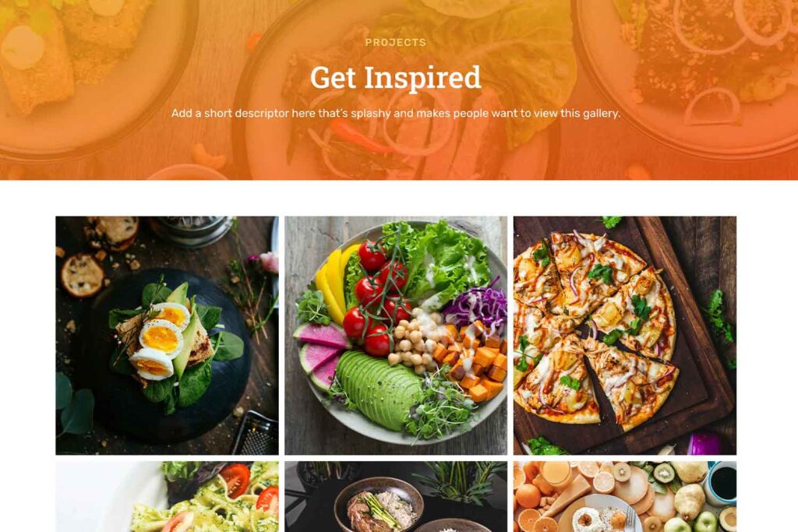Open the citrus and fruit spread image
The height and width of the screenshot is (532, 798).
click(625, 497)
